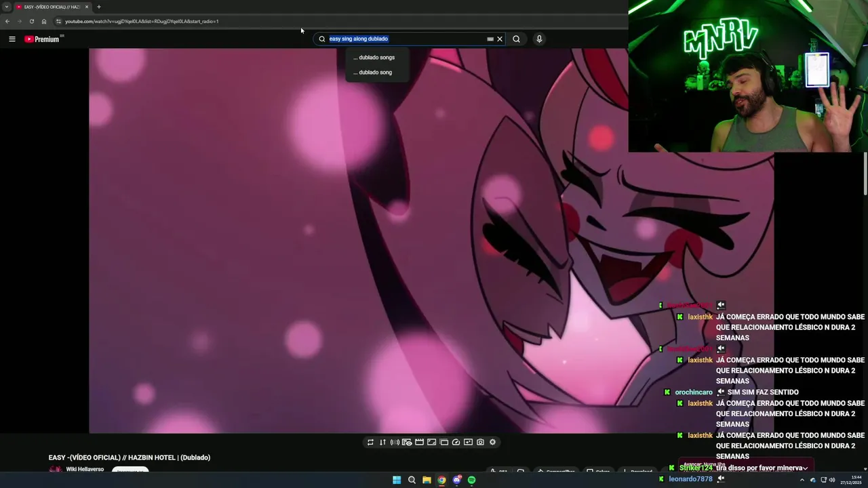The height and width of the screenshot is (488, 868).
Task: Take a video screenshot with camera icon
Action: (480, 442)
